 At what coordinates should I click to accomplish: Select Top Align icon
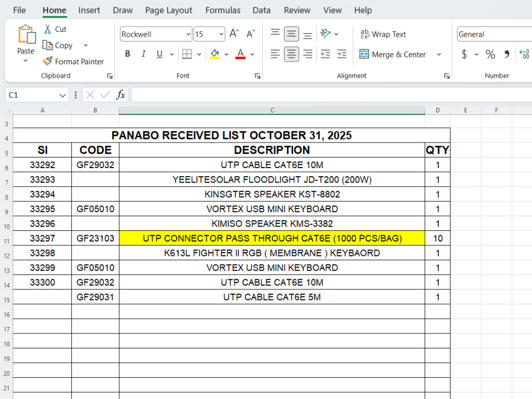275,34
